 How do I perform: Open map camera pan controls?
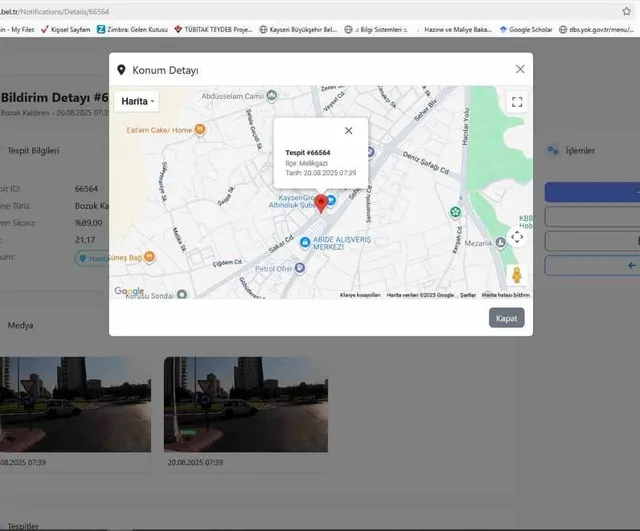coord(517,237)
